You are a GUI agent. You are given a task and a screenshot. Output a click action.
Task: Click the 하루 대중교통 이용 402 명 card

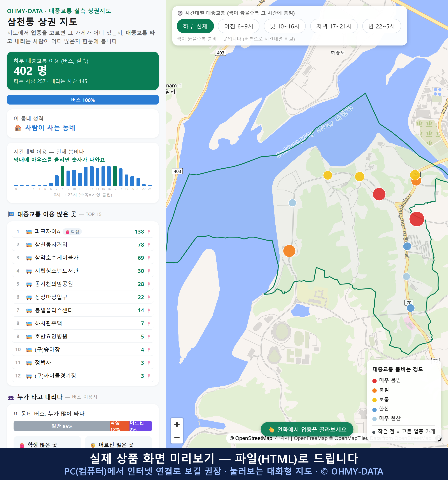tap(83, 71)
